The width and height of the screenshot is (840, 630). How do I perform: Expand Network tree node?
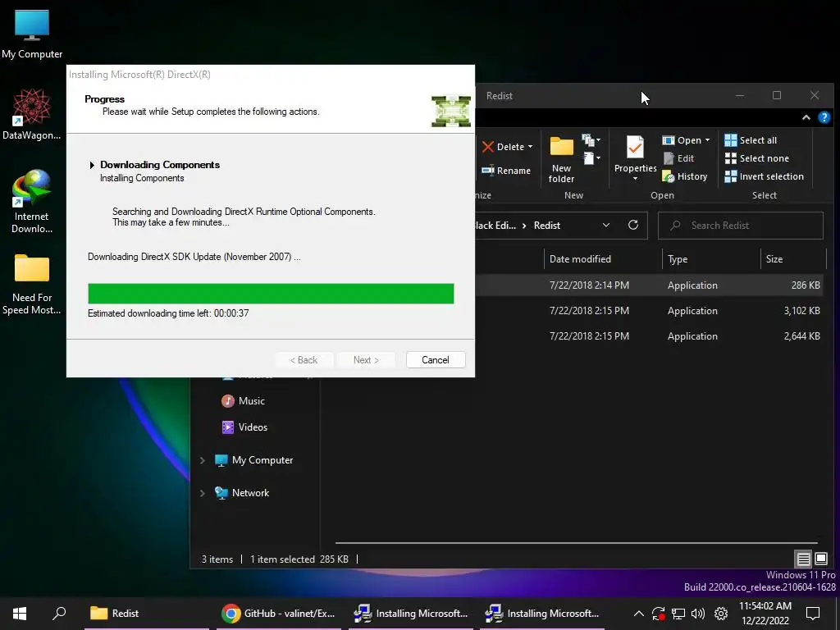click(x=203, y=493)
